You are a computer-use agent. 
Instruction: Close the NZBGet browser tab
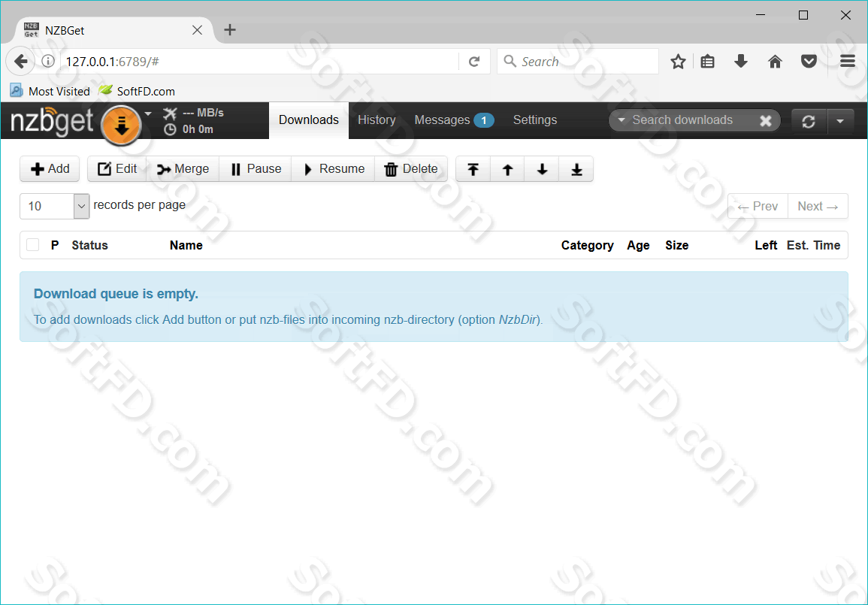coord(197,31)
